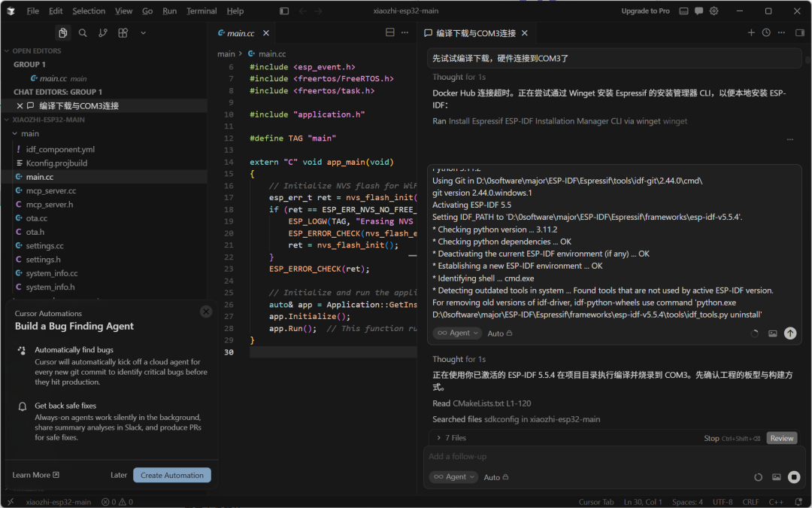The image size is (812, 508).
Task: Click the Learn More link
Action: pos(36,475)
